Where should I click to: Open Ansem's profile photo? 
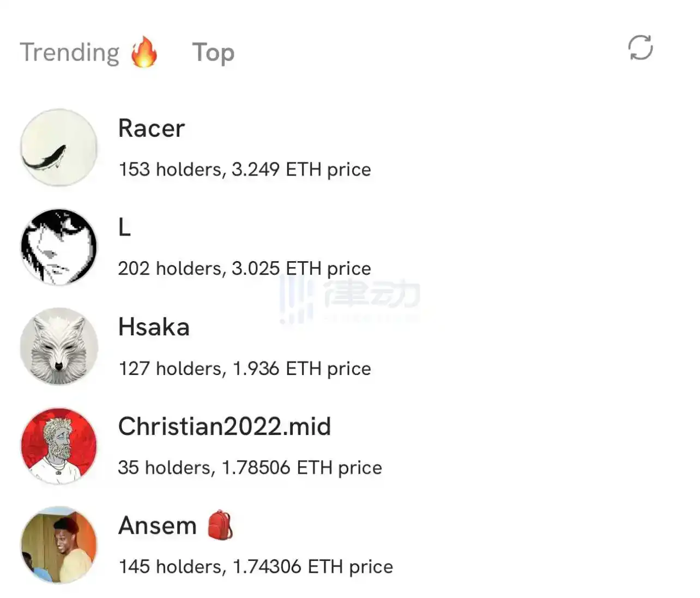point(59,545)
